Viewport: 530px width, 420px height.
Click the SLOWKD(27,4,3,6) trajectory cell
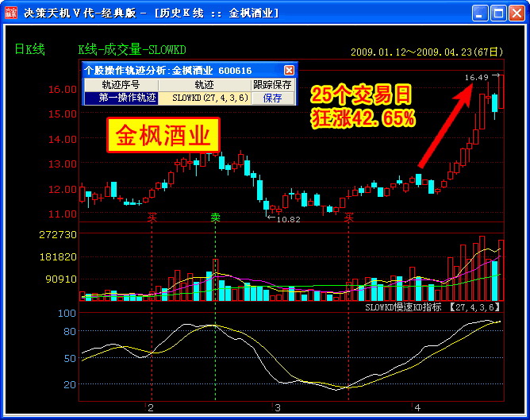pyautogui.click(x=205, y=98)
